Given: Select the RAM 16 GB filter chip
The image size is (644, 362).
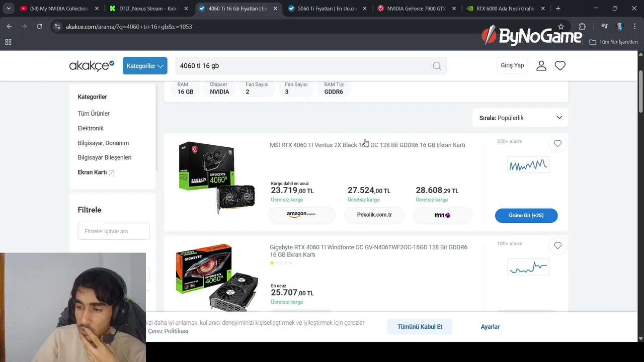Looking at the screenshot, I should [x=185, y=88].
